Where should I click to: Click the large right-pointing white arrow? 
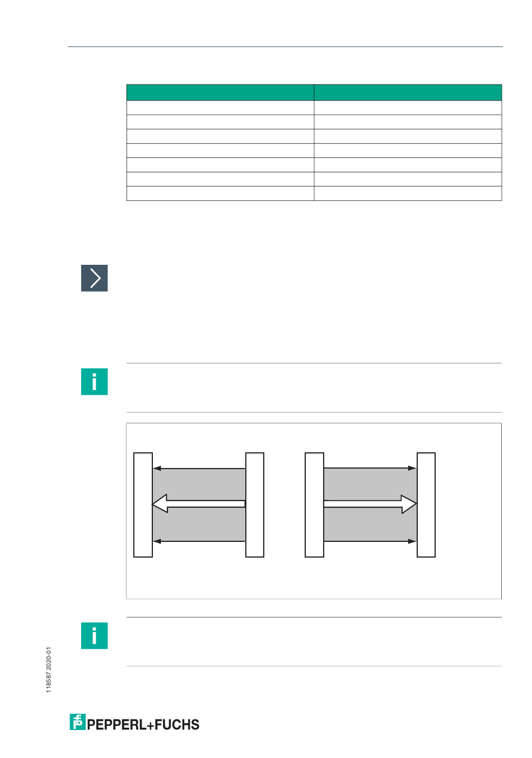coord(370,504)
